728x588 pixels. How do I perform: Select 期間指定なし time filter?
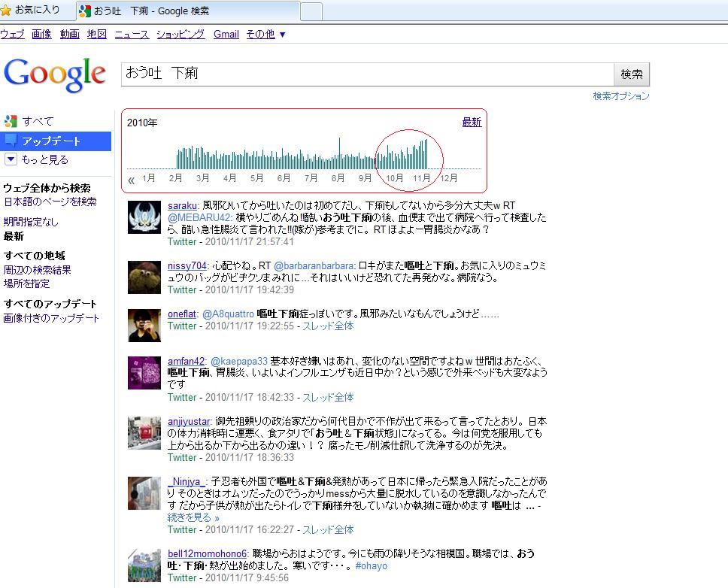coord(31,222)
